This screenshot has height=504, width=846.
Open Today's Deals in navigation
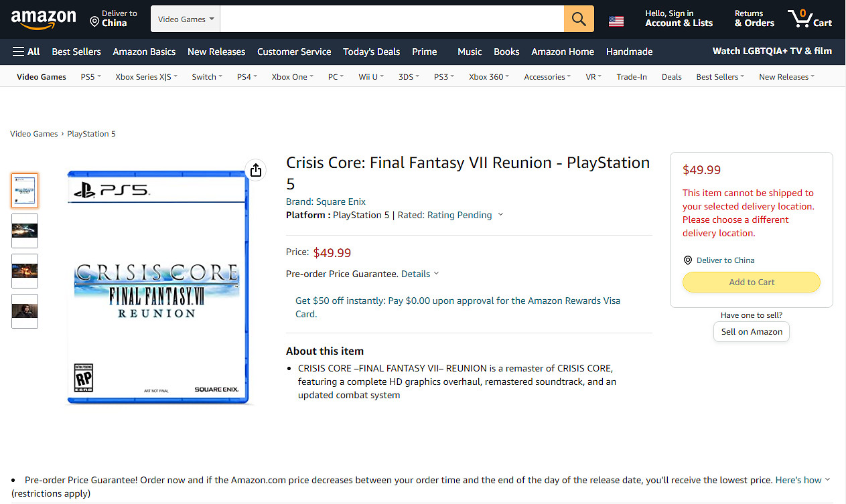371,52
